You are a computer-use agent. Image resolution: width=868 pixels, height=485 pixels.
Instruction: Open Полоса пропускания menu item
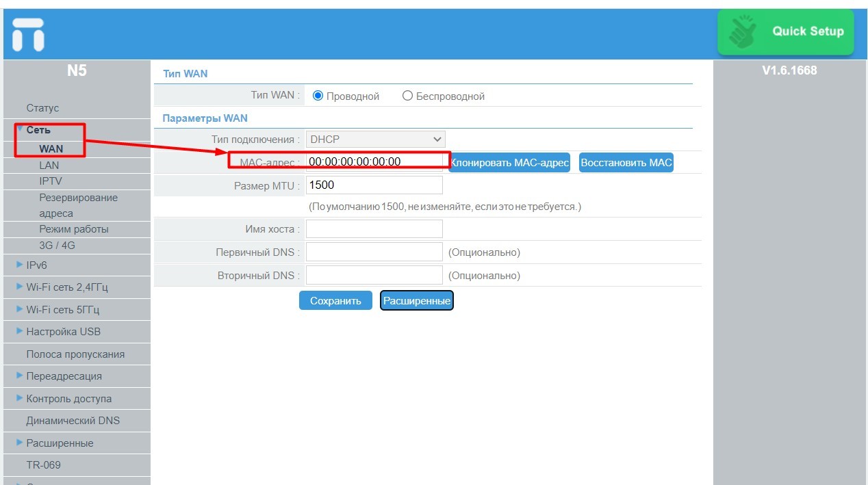coord(75,354)
